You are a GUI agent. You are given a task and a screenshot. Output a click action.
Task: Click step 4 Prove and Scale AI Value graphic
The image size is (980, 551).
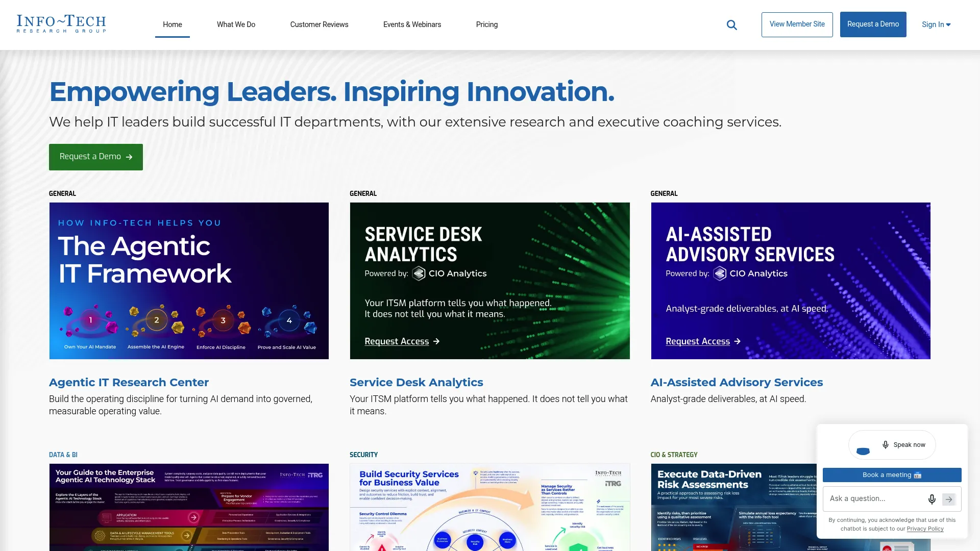[287, 328]
